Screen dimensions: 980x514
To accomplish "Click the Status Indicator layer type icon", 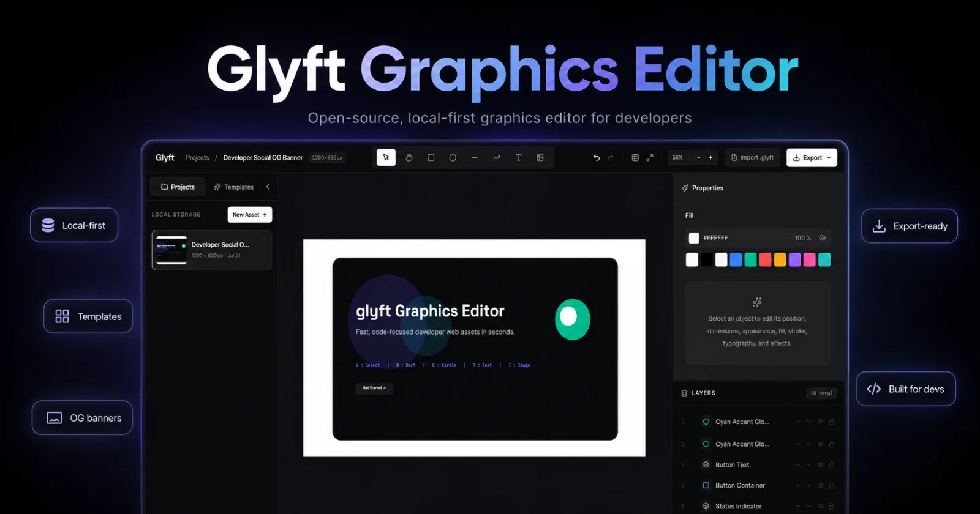I will point(706,507).
